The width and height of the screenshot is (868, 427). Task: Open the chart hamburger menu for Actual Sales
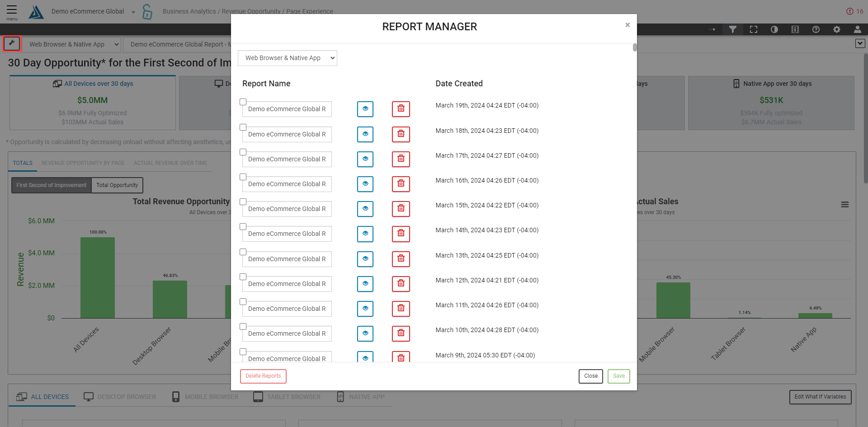tap(845, 205)
